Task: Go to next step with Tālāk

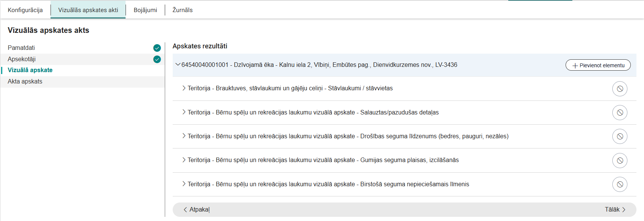Action: pyautogui.click(x=615, y=210)
